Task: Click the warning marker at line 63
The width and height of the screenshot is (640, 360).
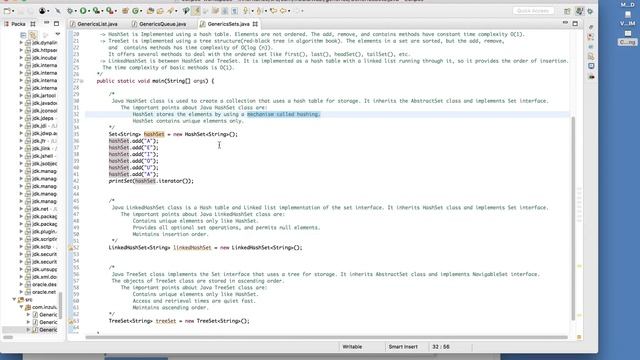Action: click(70, 321)
